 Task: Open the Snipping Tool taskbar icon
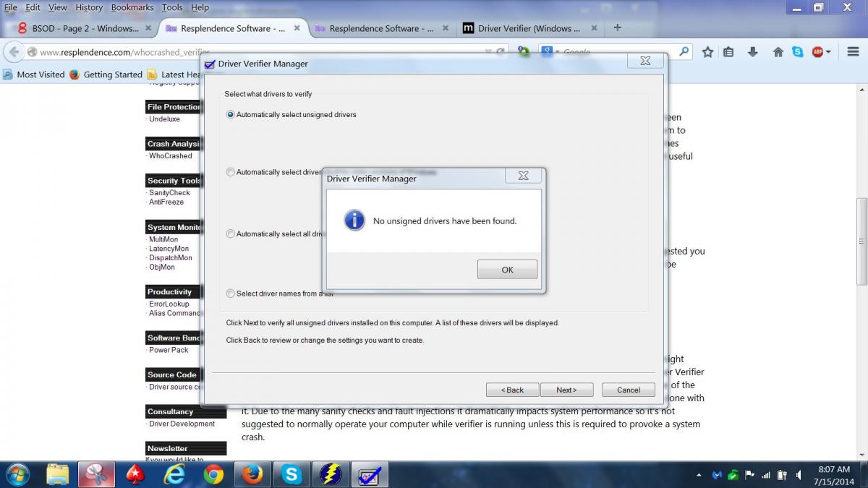point(96,475)
